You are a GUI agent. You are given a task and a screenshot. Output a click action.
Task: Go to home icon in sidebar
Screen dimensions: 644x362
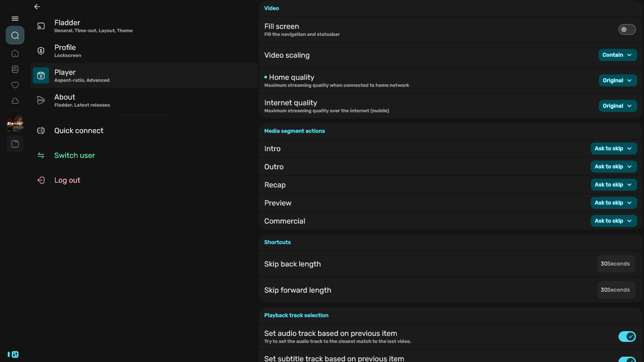click(15, 54)
